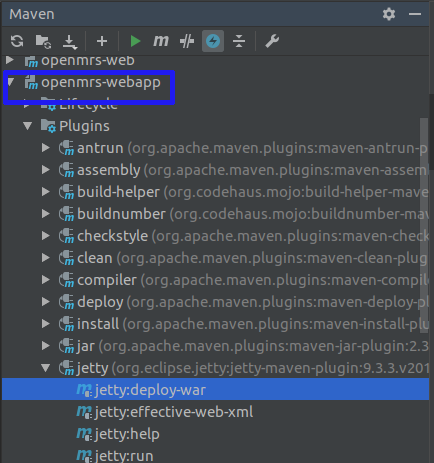Select the clean plugin row
The height and width of the screenshot is (463, 434).
215,258
